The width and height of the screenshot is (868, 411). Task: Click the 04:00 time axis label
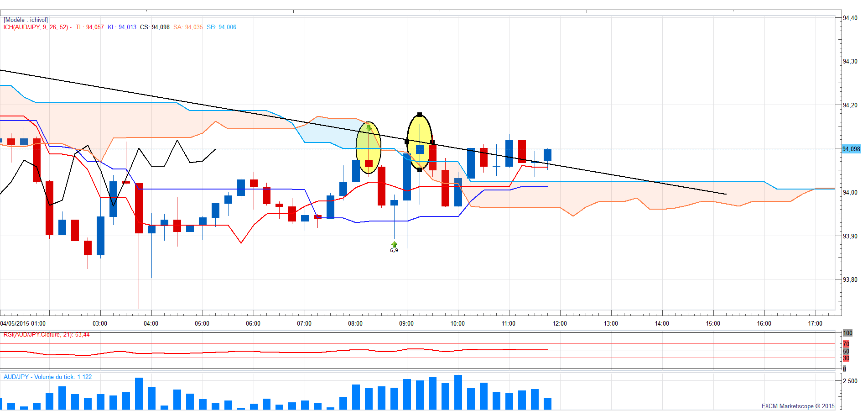[151, 324]
